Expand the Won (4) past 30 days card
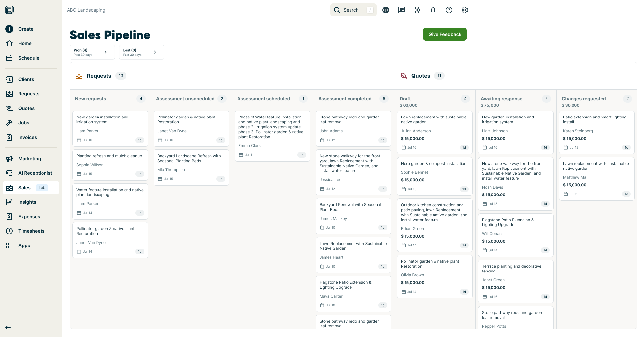Image resolution: width=644 pixels, height=337 pixels. (92, 52)
